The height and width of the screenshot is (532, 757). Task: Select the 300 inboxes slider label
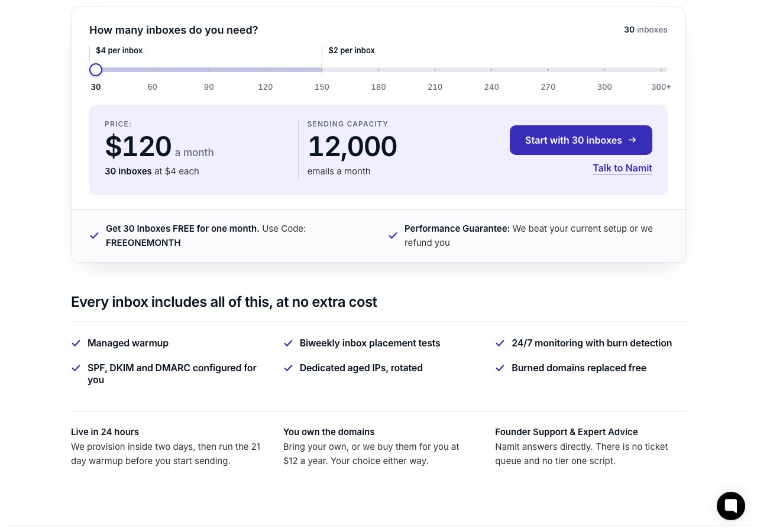[604, 87]
